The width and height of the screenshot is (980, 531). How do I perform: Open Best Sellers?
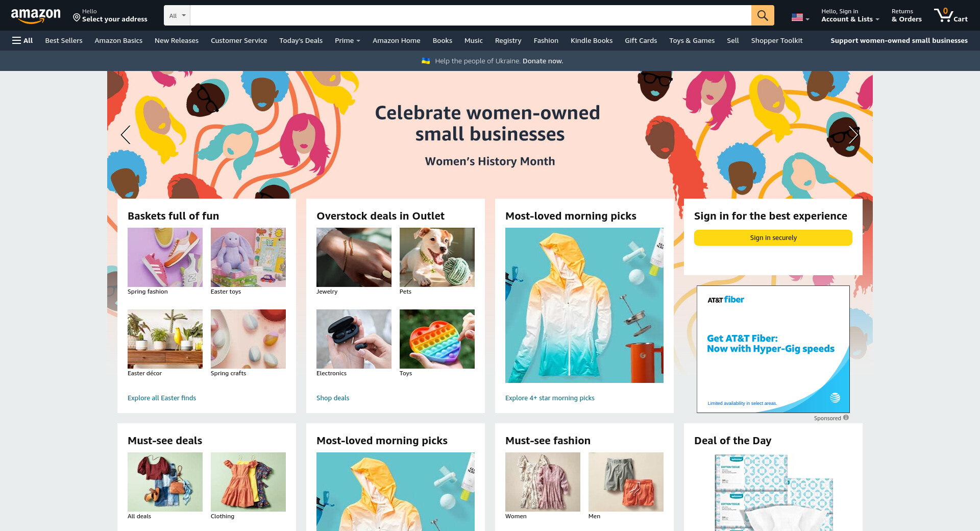[x=64, y=40]
